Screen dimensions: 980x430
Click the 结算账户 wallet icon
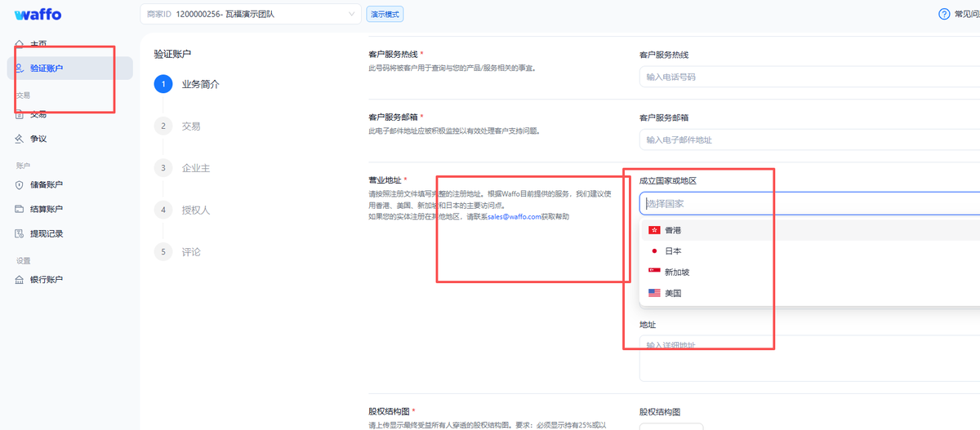click(x=20, y=209)
